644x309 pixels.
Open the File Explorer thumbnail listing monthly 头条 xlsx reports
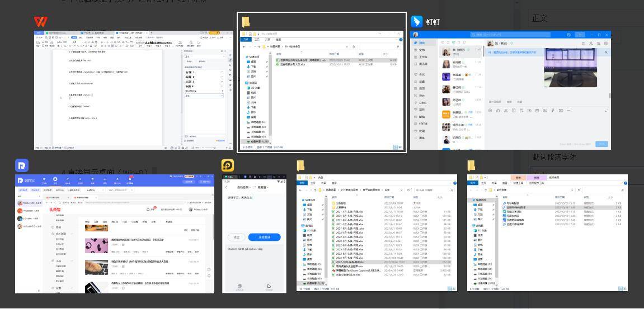coord(377,233)
